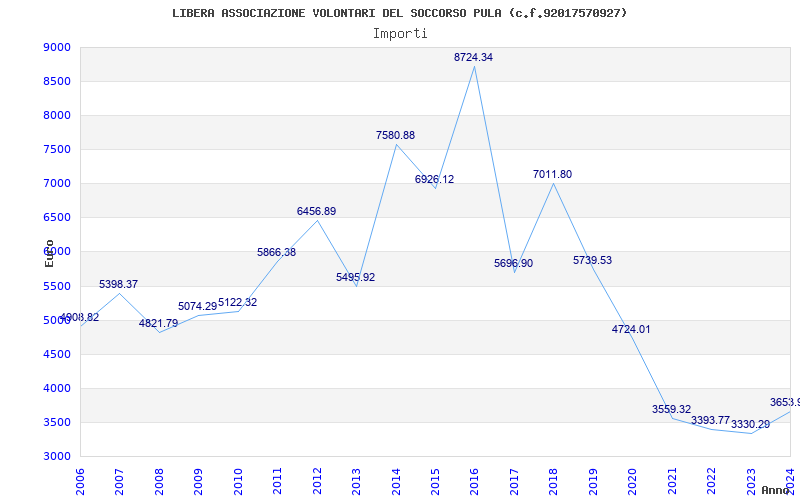
Task: Click the 8000 y-axis tick label
Action: coord(57,115)
